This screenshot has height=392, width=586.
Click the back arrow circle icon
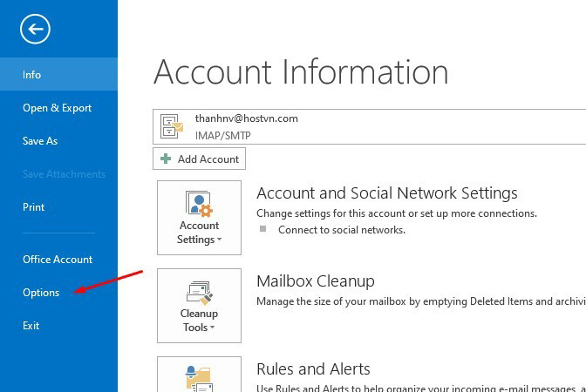coord(36,30)
